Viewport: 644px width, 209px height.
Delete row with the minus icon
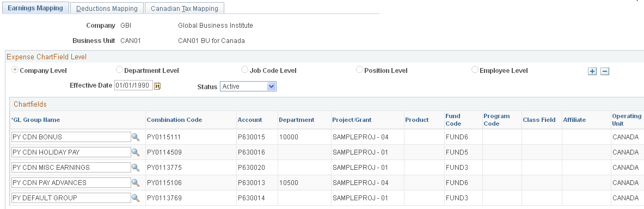[x=605, y=71]
